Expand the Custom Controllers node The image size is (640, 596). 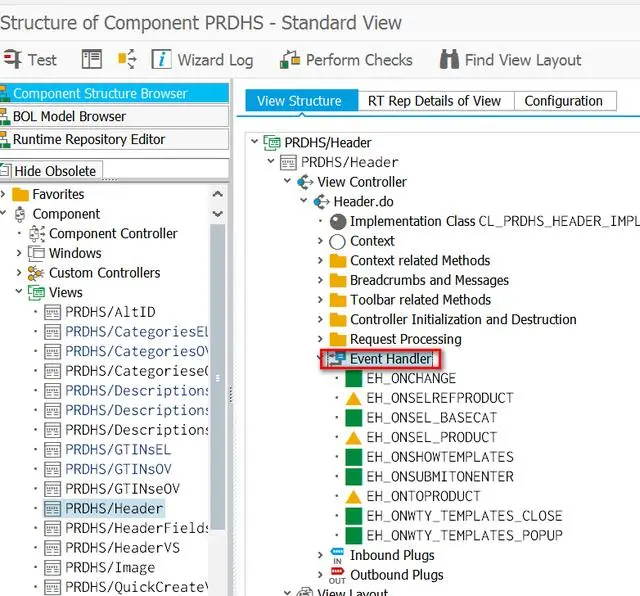point(19,273)
